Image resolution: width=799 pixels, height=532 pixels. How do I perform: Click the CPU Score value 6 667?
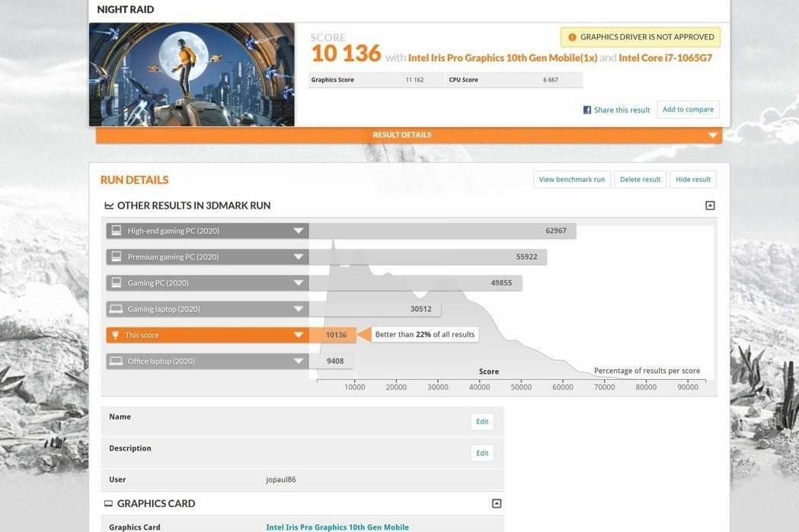pyautogui.click(x=551, y=80)
